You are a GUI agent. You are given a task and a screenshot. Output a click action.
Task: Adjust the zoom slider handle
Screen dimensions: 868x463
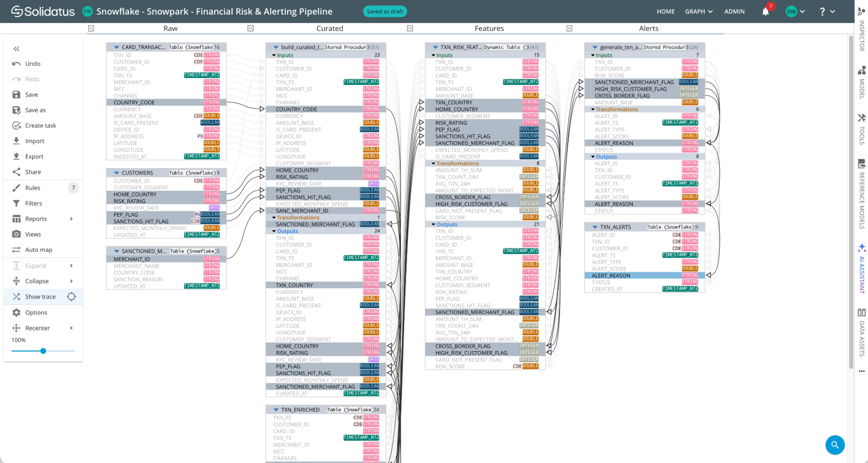(x=43, y=351)
